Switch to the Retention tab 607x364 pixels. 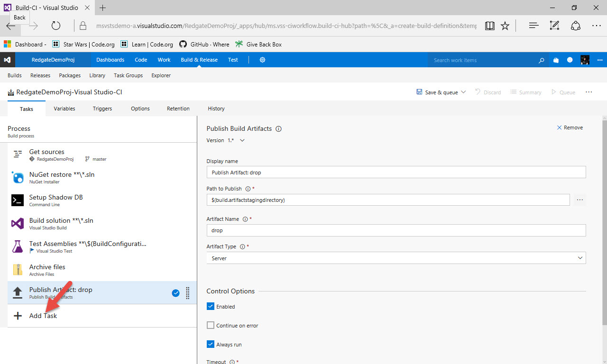178,109
